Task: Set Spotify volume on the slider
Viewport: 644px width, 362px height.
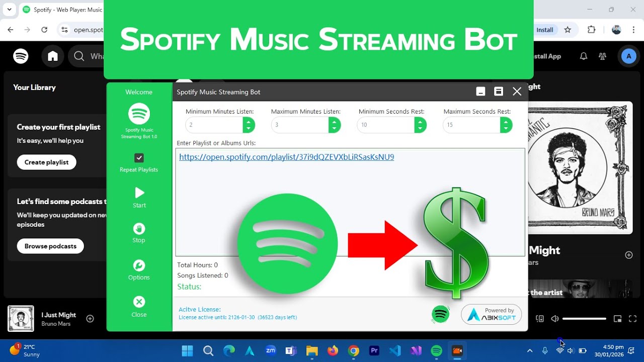Action: pyautogui.click(x=584, y=318)
